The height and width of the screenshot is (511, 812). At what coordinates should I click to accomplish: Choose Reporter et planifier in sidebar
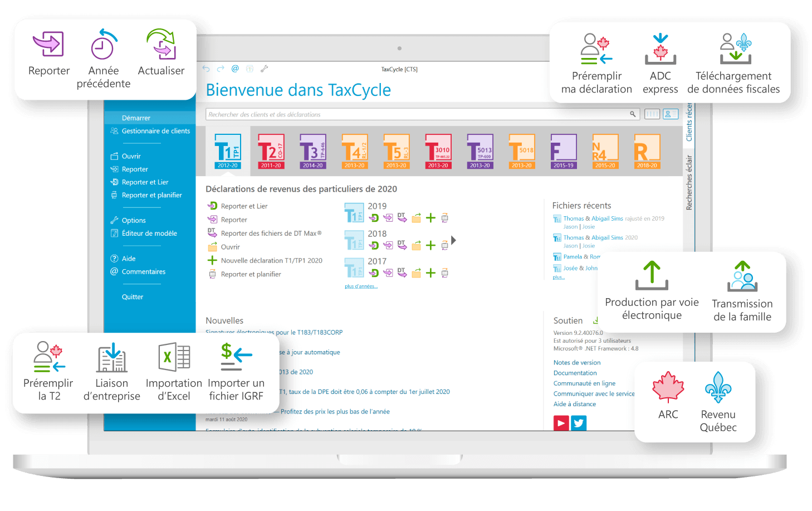point(146,196)
